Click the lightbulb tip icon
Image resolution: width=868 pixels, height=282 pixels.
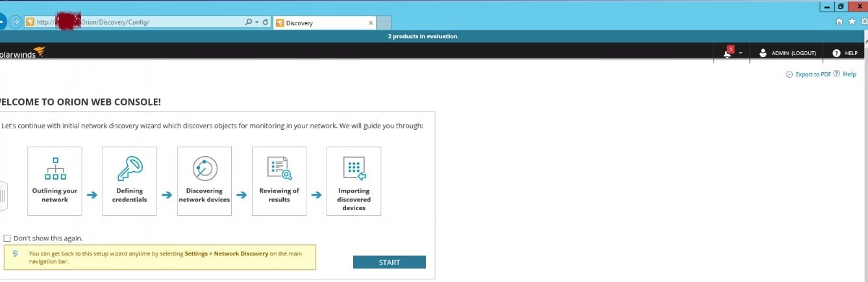(x=15, y=253)
